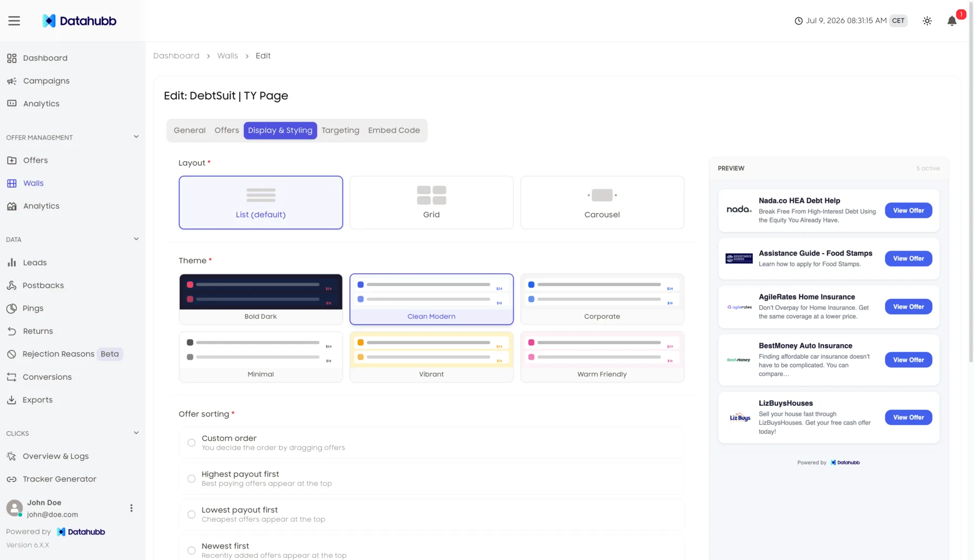Click the Tracker Generator link icon
This screenshot has height=560, width=974.
(x=12, y=479)
